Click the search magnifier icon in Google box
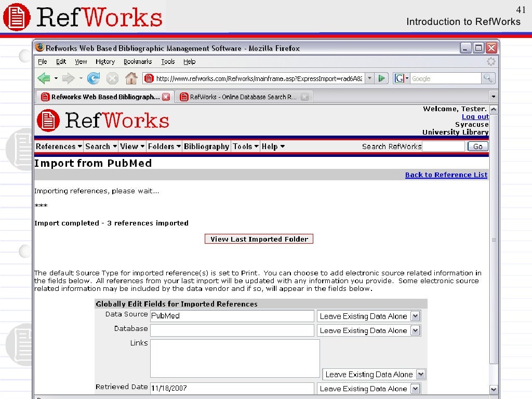 click(488, 78)
